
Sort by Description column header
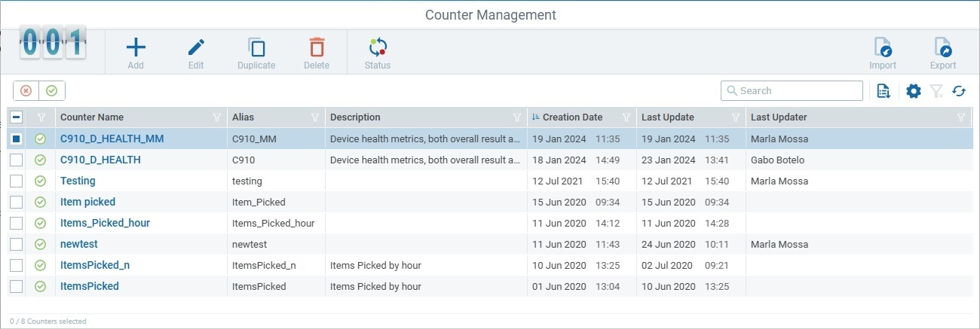(355, 117)
